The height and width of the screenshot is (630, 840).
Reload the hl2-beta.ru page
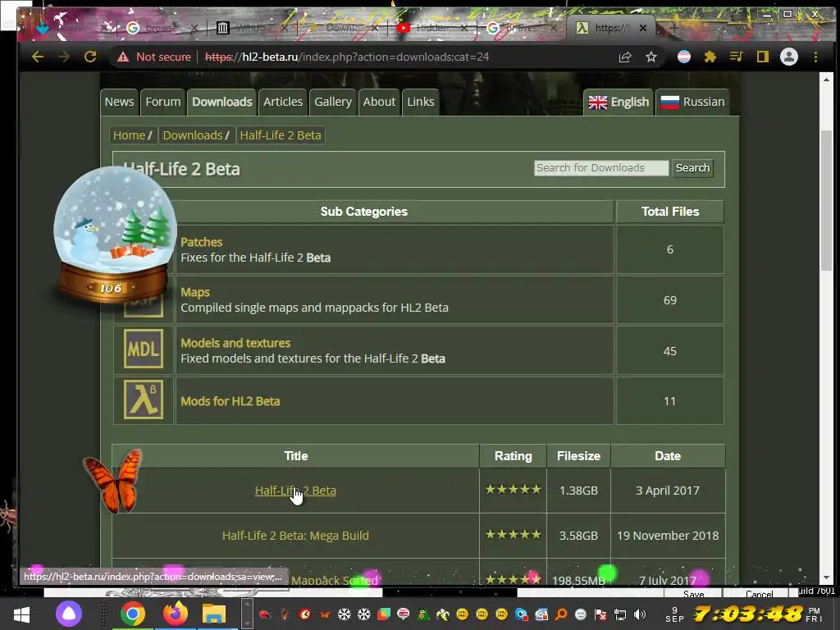coord(90,57)
